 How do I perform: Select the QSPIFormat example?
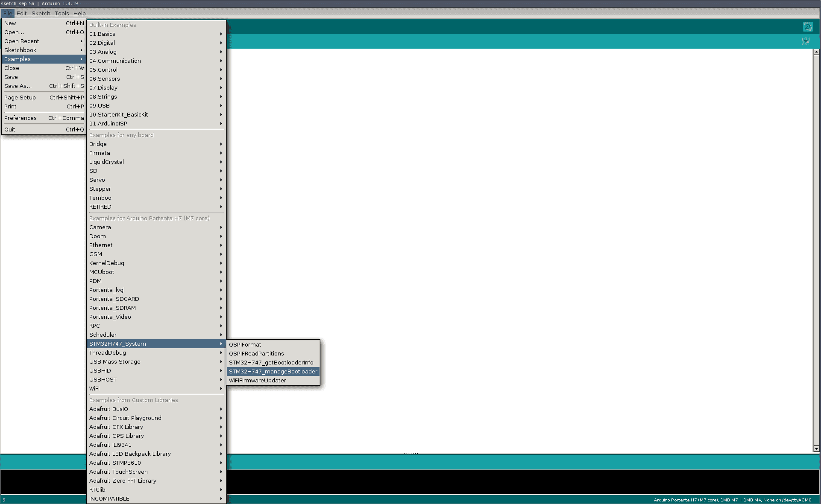[x=245, y=345]
